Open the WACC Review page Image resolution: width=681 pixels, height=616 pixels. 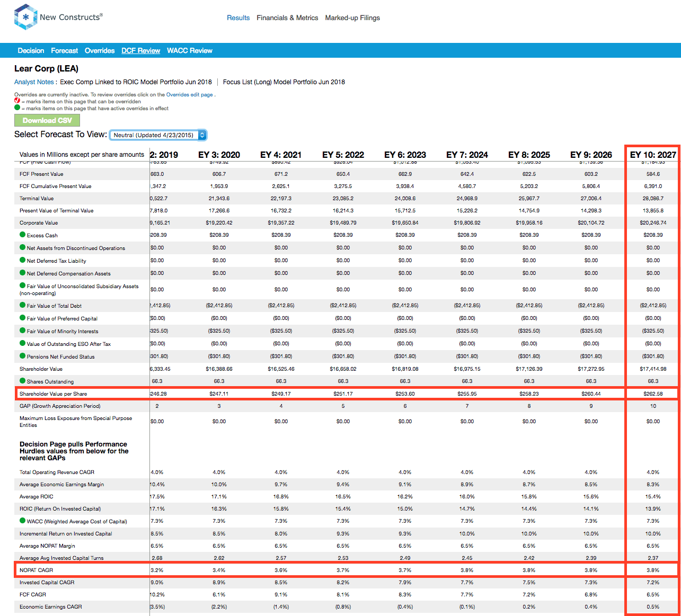point(190,50)
